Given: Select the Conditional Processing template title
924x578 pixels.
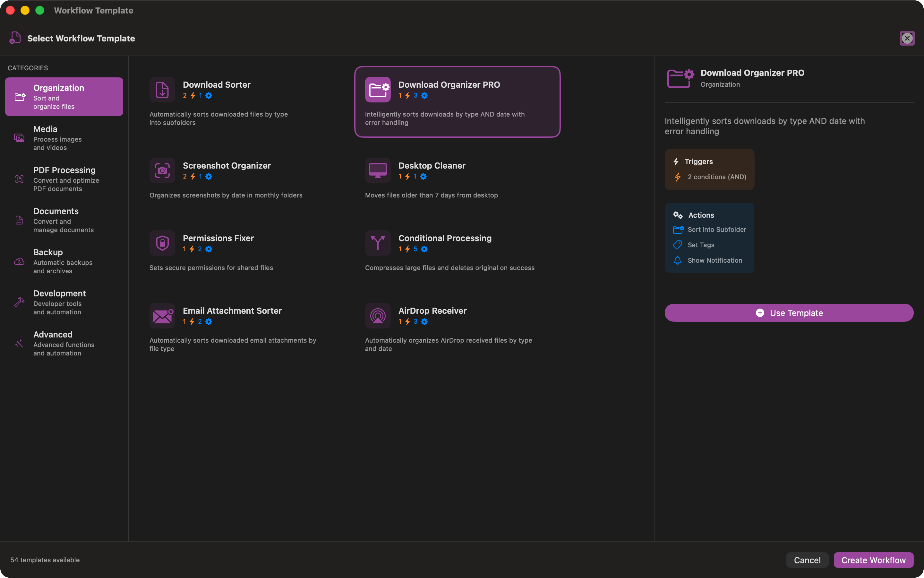Looking at the screenshot, I should [445, 238].
